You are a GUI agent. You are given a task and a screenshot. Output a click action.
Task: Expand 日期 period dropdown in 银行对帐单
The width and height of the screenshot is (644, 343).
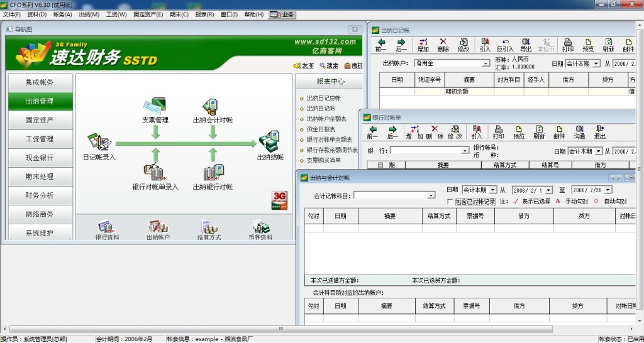[599, 151]
